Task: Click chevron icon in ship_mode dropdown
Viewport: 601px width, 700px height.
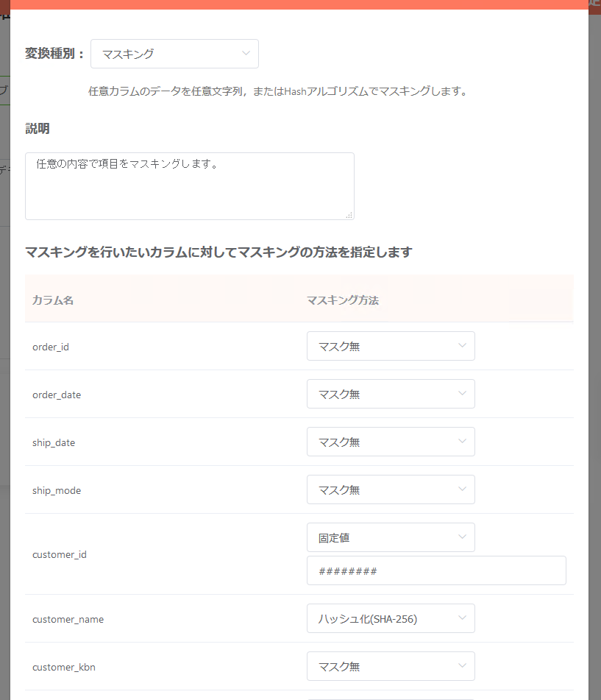Action: pos(462,489)
